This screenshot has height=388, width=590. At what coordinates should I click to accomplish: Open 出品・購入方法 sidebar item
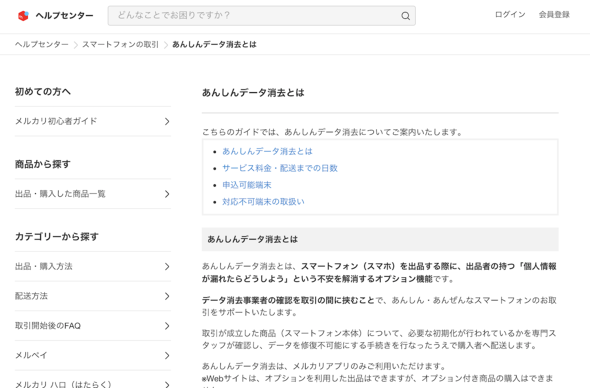pos(93,266)
